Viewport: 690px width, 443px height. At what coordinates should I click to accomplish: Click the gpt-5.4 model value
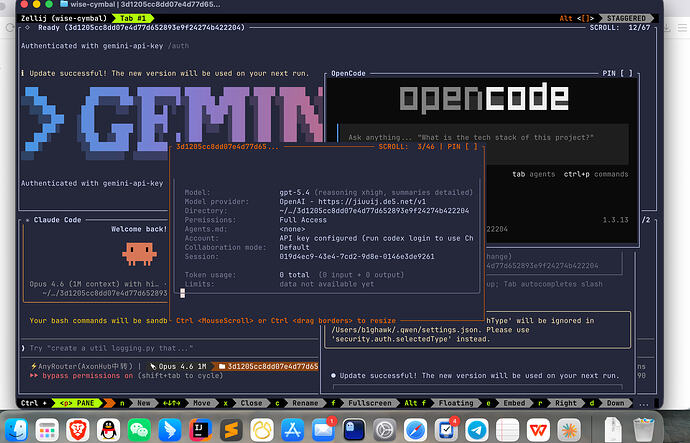click(294, 192)
